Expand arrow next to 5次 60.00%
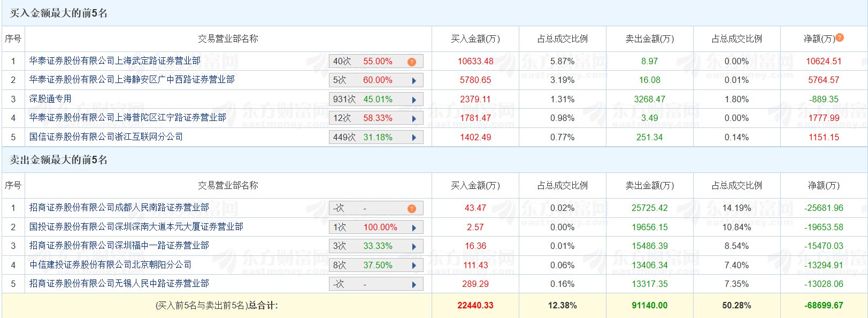This screenshot has height=318, width=868. 414,81
